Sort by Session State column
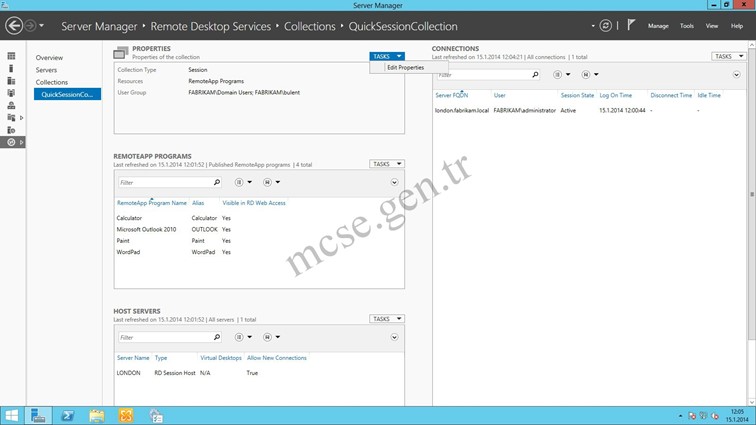Image resolution: width=756 pixels, height=425 pixels. coord(577,96)
